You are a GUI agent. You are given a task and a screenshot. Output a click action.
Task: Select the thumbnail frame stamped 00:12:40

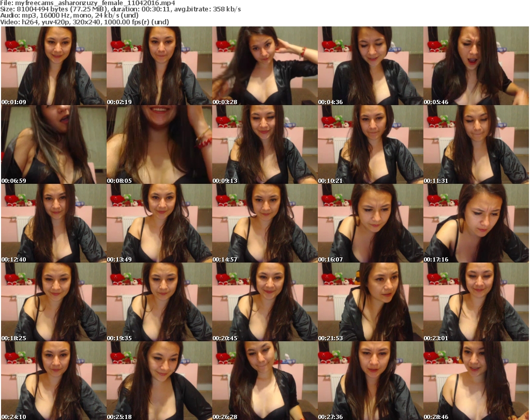tap(54, 224)
